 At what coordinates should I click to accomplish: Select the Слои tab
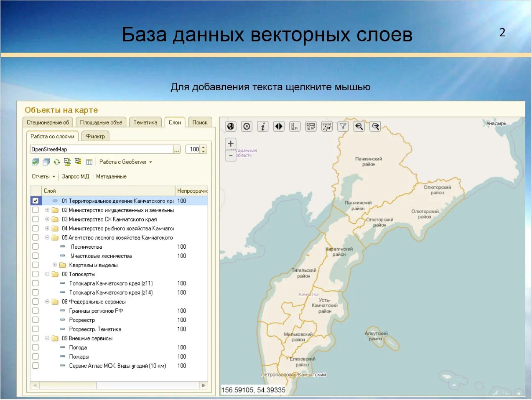point(175,122)
